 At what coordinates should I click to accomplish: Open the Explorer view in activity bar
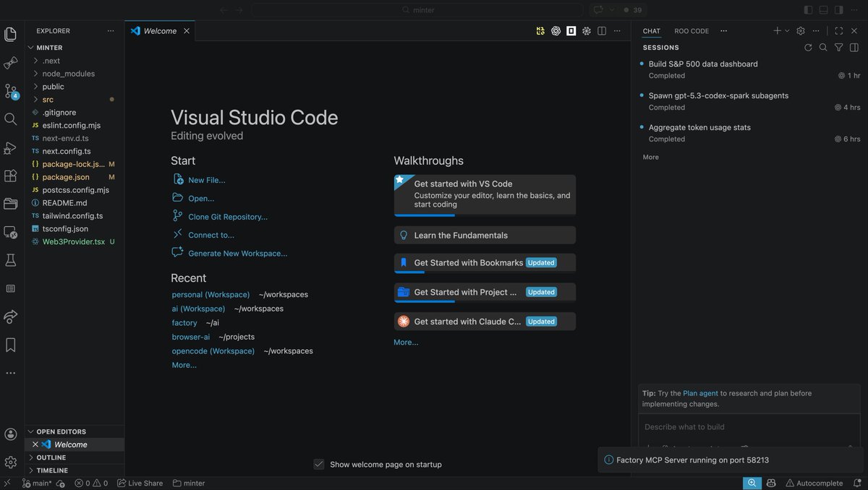(11, 34)
